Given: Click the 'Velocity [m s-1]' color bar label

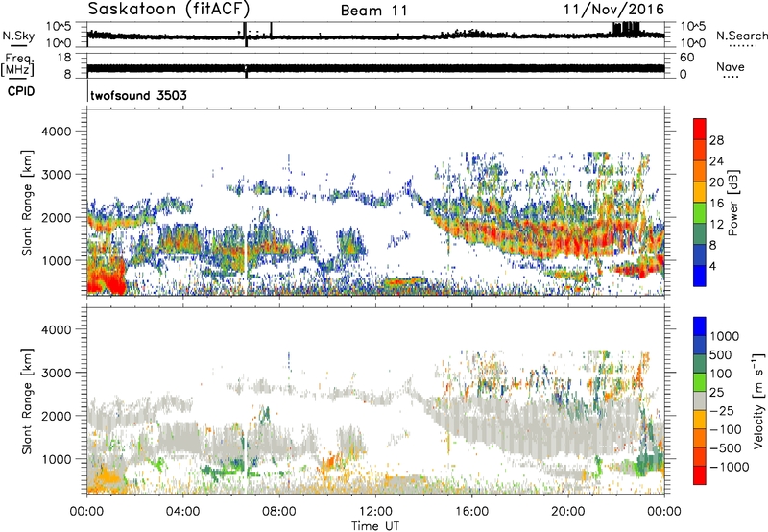Looking at the screenshot, I should tap(758, 400).
